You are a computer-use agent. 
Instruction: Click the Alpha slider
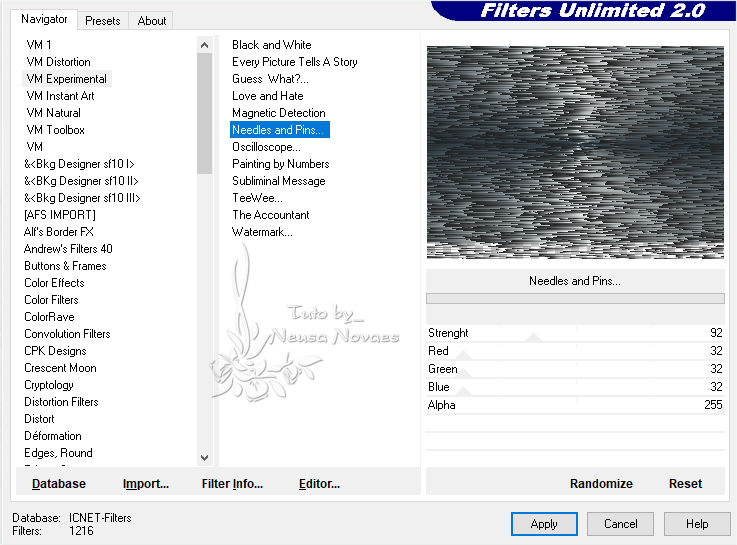(x=575, y=405)
